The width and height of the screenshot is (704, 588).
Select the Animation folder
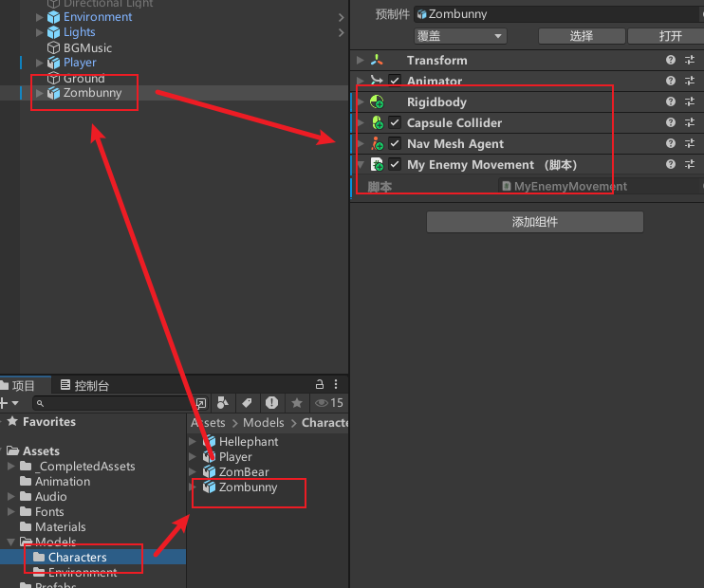tap(63, 482)
